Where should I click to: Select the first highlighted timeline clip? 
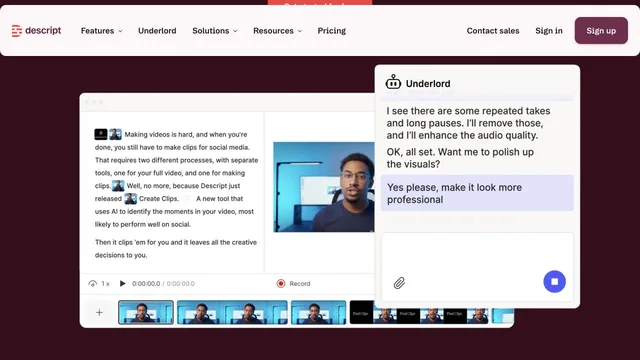pyautogui.click(x=146, y=312)
